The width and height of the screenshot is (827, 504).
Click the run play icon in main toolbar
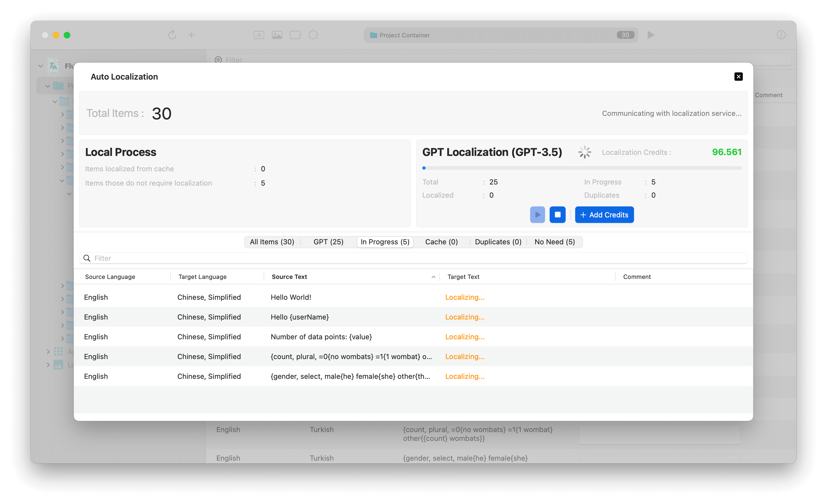pyautogui.click(x=651, y=35)
